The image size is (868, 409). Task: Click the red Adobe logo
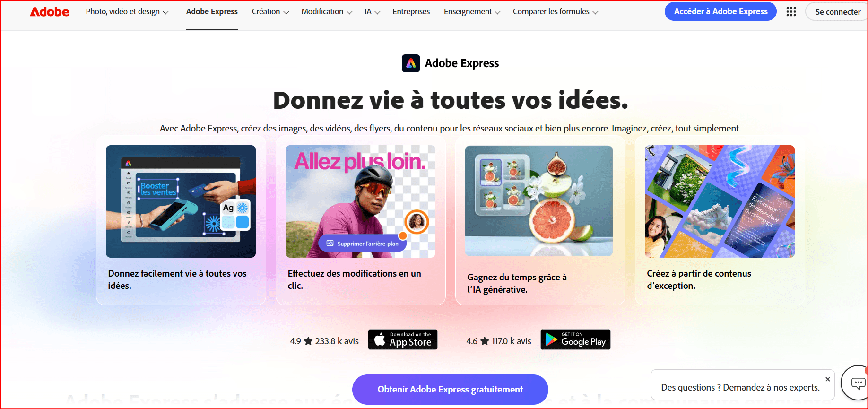point(50,12)
